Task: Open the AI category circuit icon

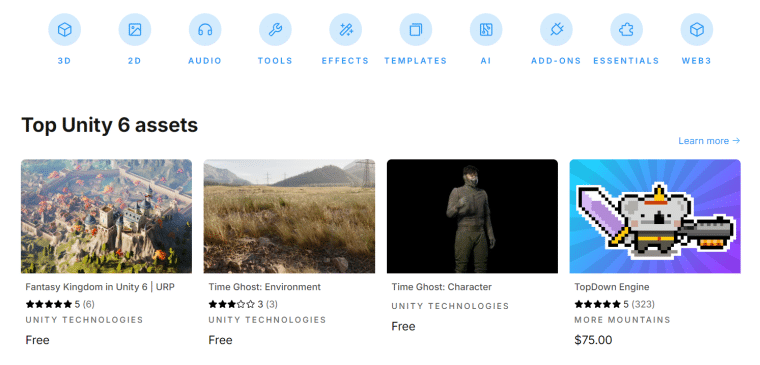Action: pyautogui.click(x=486, y=30)
